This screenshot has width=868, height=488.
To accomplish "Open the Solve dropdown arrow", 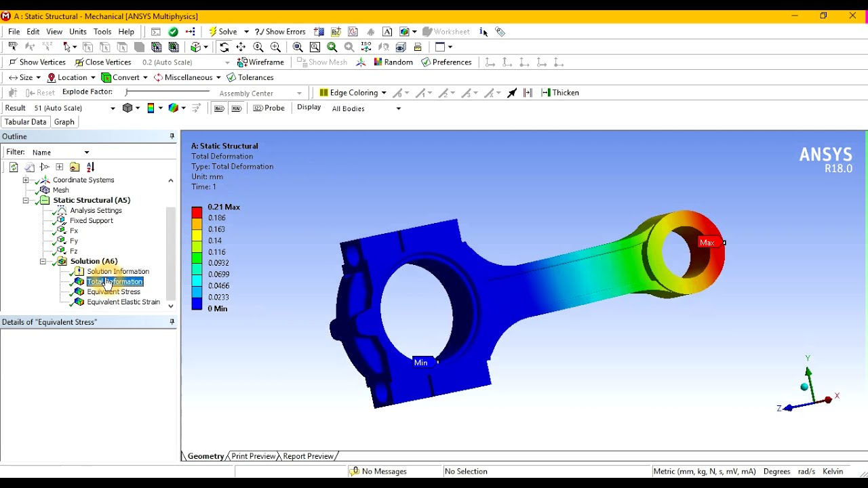I will (x=246, y=32).
